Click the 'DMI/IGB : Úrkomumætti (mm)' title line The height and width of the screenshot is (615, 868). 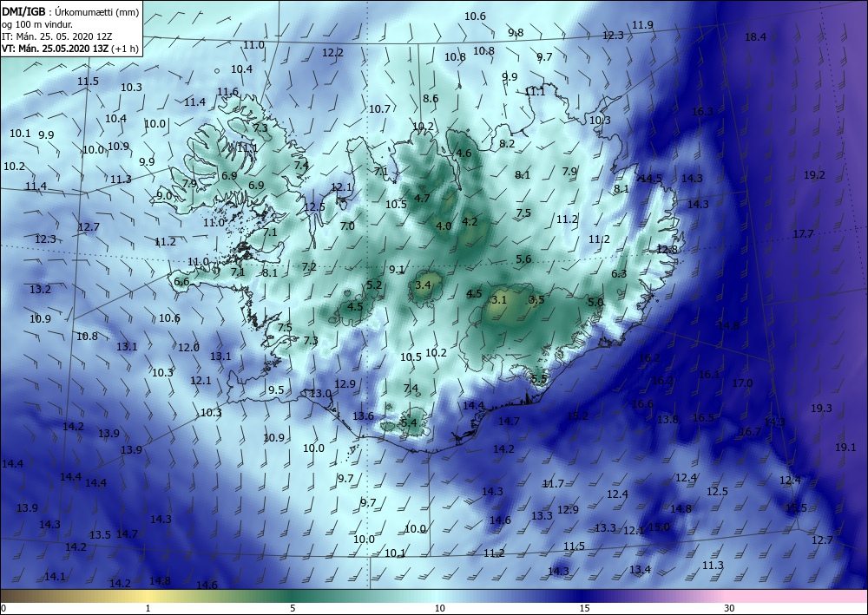pyautogui.click(x=70, y=12)
